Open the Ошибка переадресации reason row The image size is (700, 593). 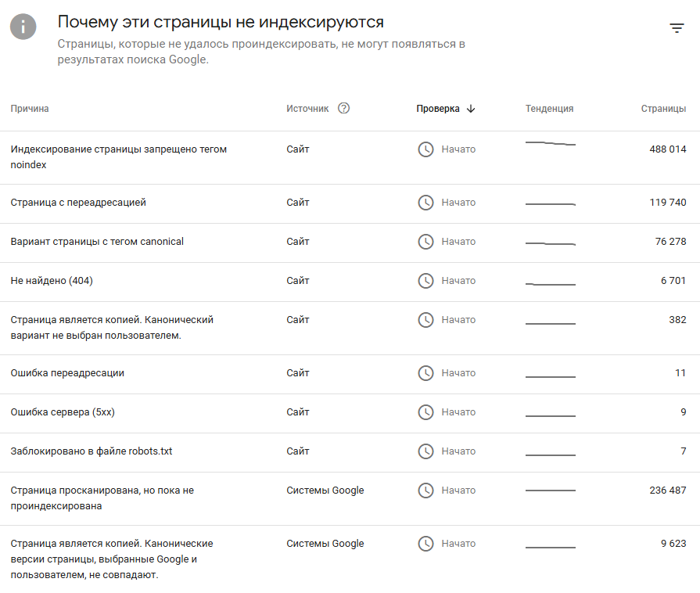tap(350, 374)
